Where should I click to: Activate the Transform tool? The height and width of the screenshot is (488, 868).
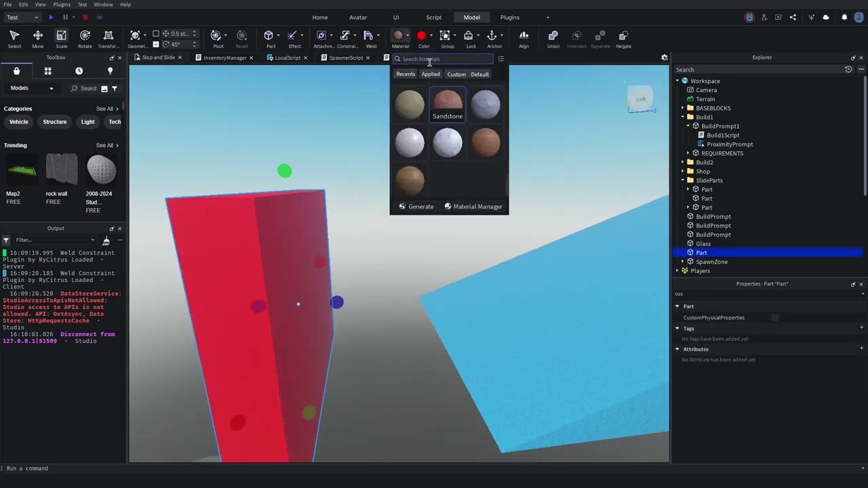(x=108, y=39)
